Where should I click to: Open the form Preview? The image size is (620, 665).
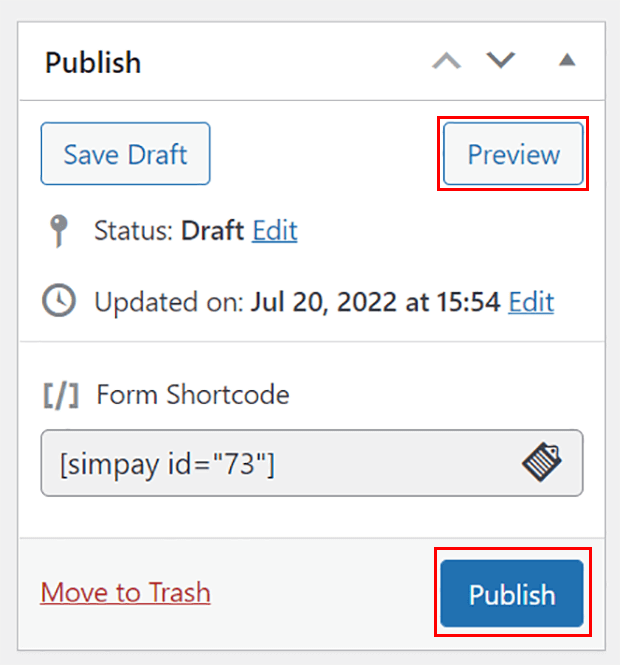513,154
